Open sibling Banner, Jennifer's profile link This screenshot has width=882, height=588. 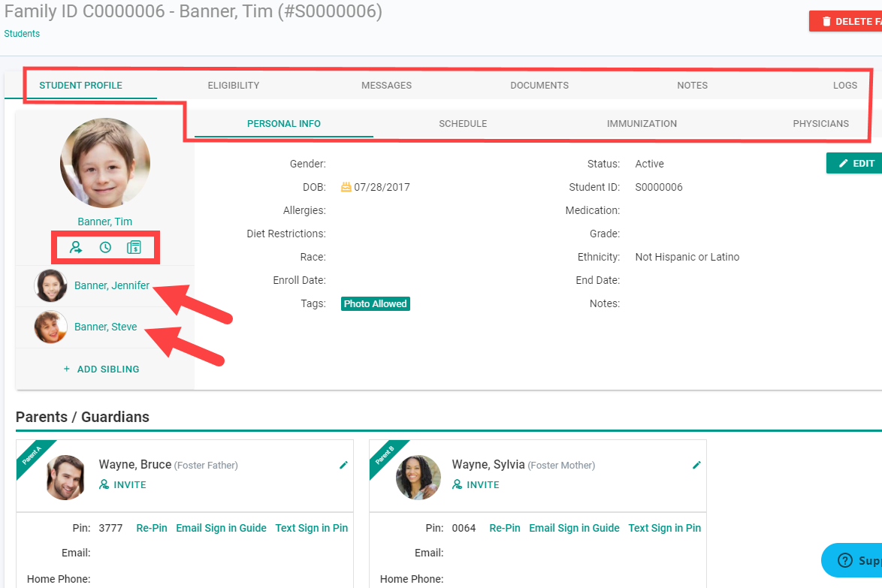(112, 285)
